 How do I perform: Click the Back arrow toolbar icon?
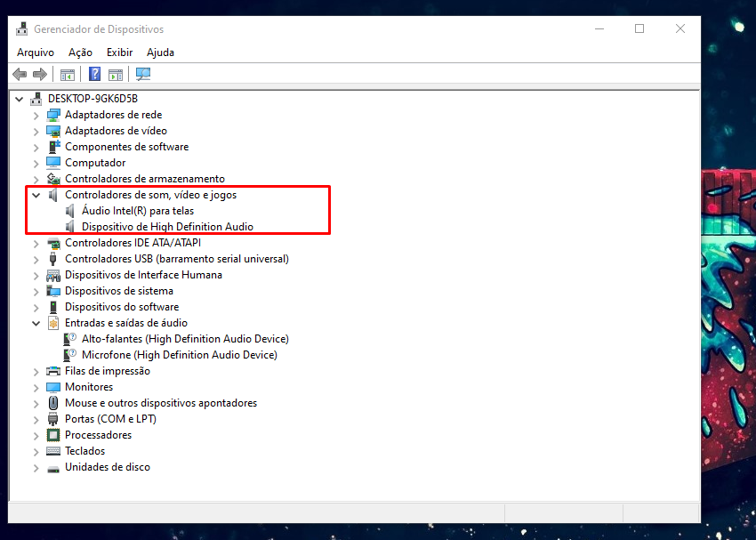(x=20, y=74)
